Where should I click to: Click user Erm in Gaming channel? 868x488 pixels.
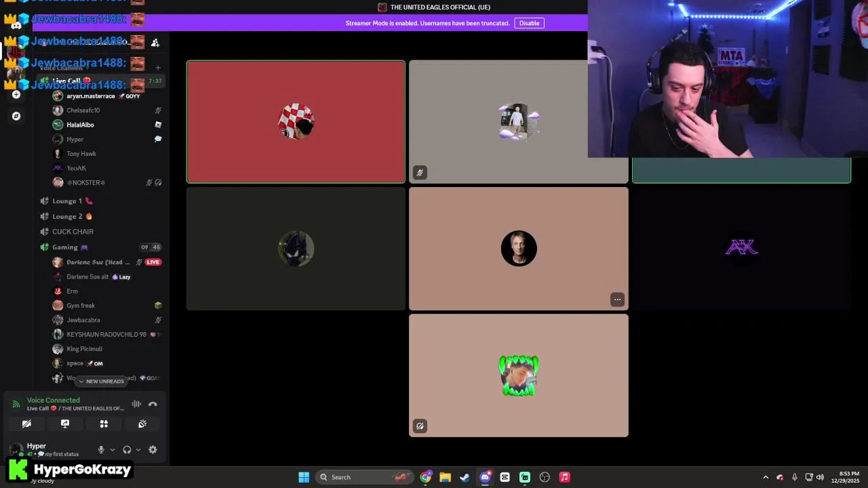(107, 291)
